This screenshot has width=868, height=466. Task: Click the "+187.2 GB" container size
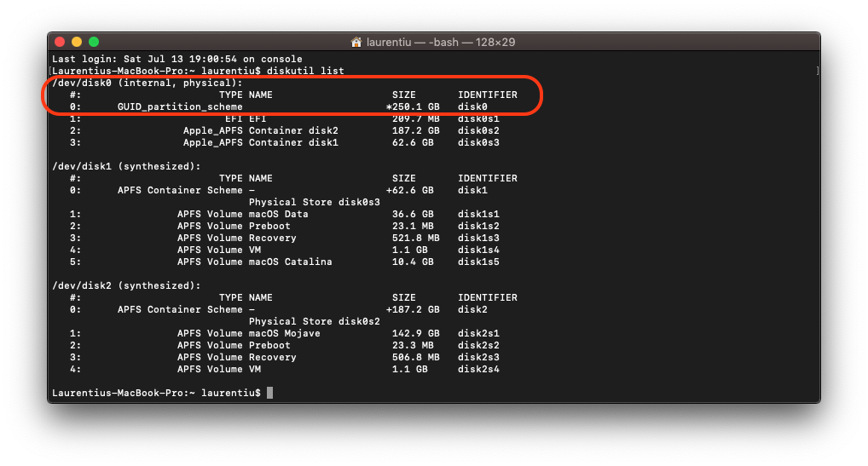coord(413,309)
